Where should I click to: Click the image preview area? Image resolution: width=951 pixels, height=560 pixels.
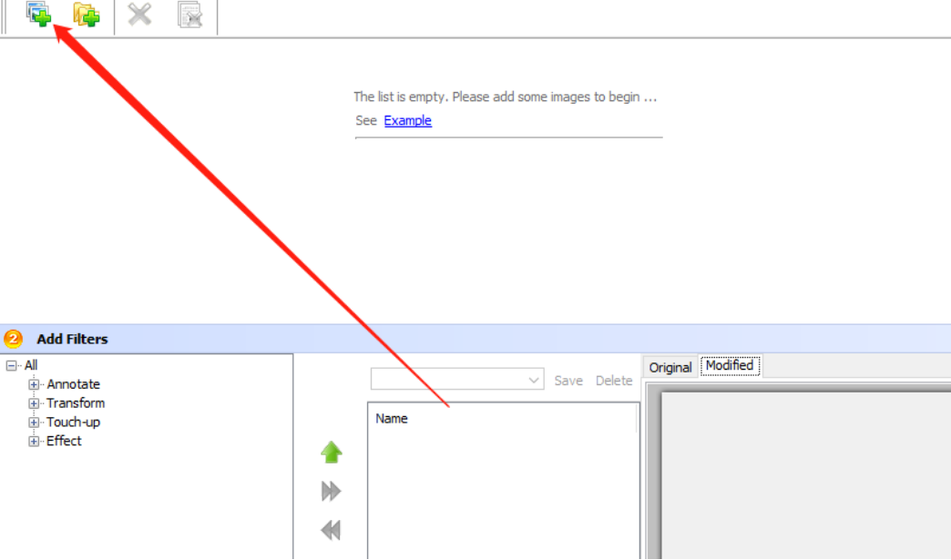pyautogui.click(x=805, y=475)
